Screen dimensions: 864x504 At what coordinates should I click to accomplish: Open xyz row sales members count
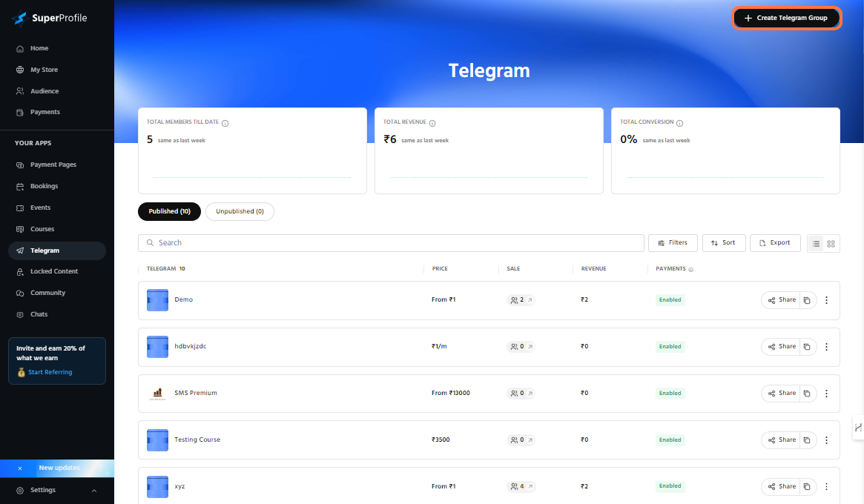click(520, 486)
